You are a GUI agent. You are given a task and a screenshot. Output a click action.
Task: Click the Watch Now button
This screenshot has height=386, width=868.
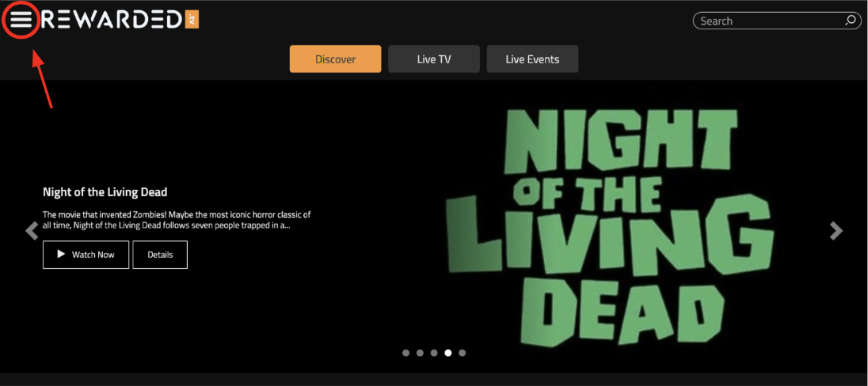(86, 255)
